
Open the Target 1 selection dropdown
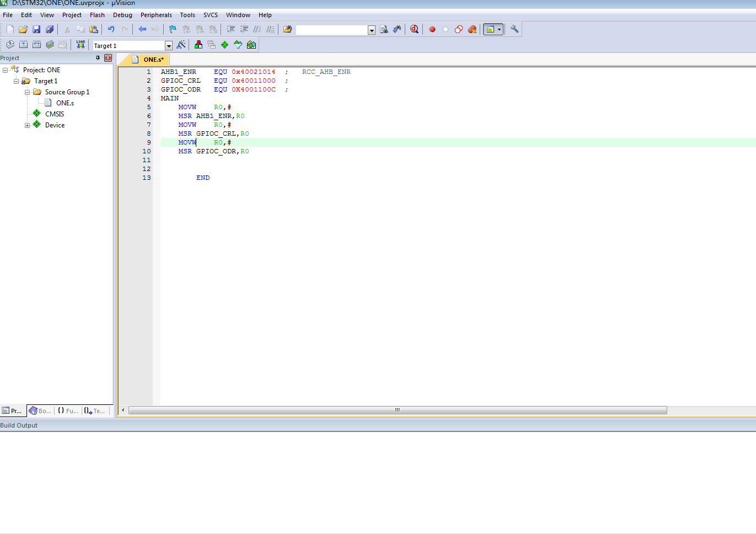tap(169, 46)
